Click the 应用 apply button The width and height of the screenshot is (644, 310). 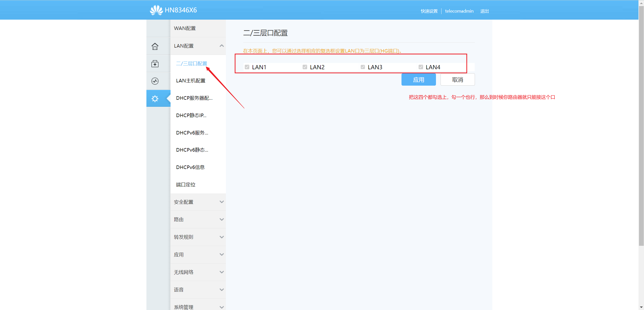[x=418, y=80]
